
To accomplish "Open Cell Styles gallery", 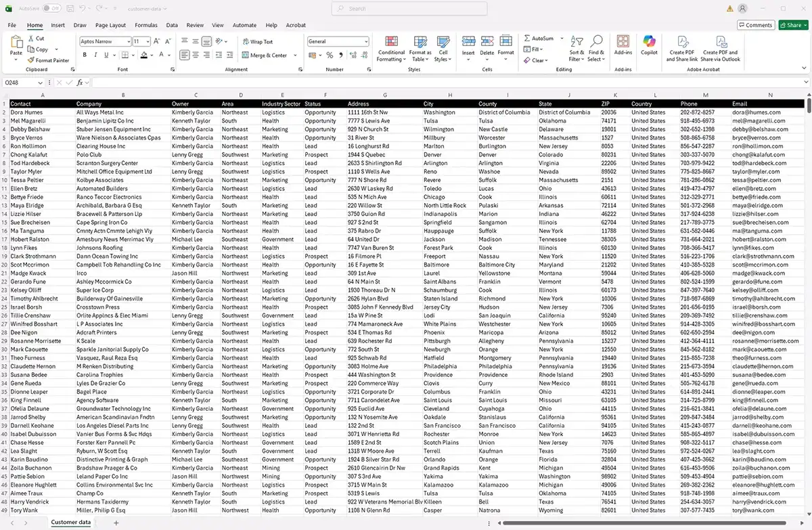I will coord(443,49).
